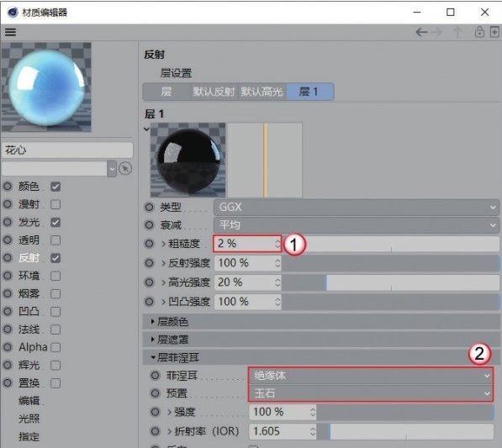The width and height of the screenshot is (502, 448).
Task: Switch to the 默认高光 tab
Action: pos(262,92)
